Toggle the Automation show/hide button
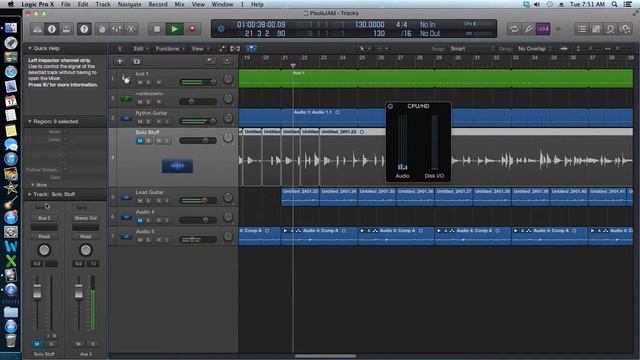Viewport: 640px width, 360px height. coord(222,49)
